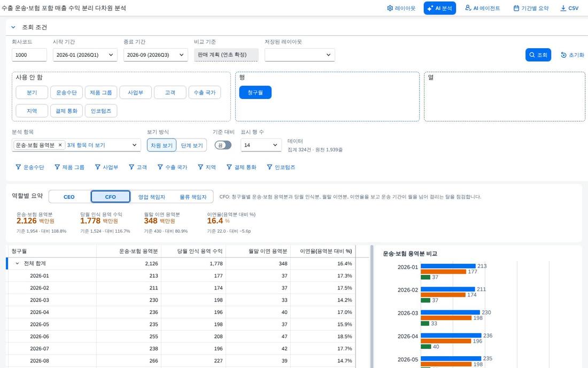Click the 2026-08 value 266
Viewport: 588px width, 368px height.
tap(153, 361)
